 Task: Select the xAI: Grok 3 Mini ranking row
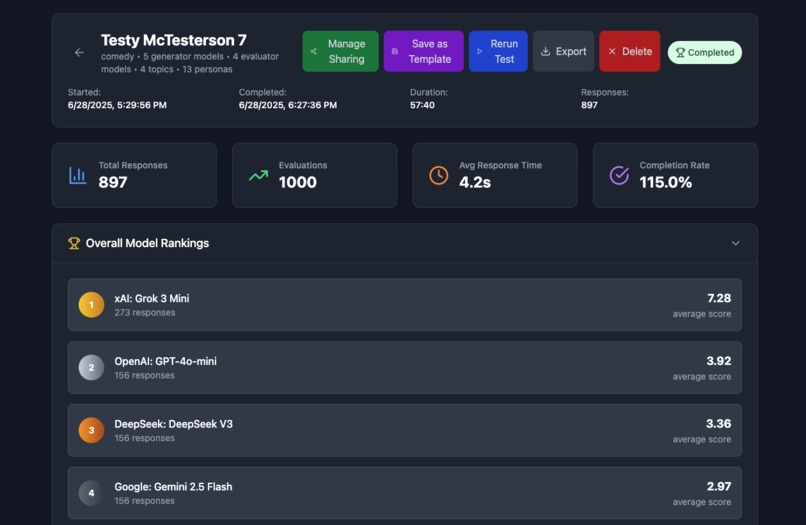[405, 305]
